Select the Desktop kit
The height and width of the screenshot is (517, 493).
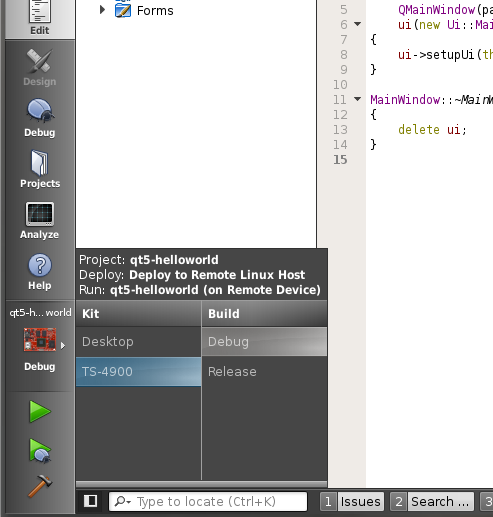click(x=138, y=342)
